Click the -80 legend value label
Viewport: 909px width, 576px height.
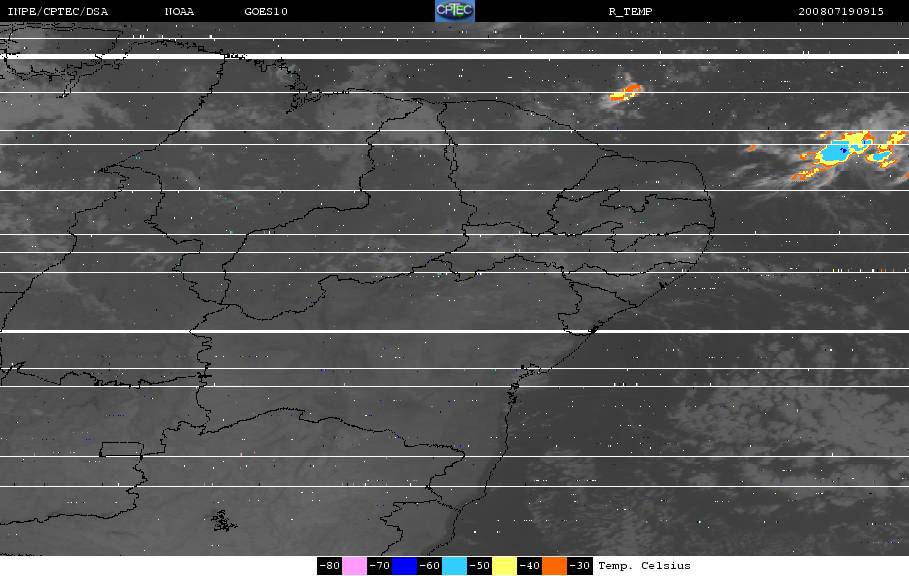(x=330, y=566)
